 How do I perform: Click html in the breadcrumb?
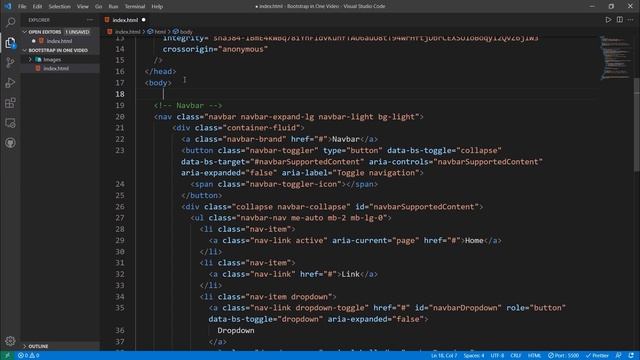160,31
